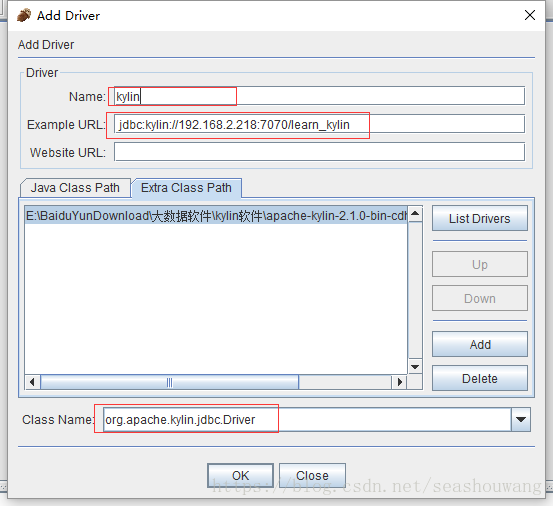Screen dimensions: 553x506
Task: Click the Add button
Action: 480,344
